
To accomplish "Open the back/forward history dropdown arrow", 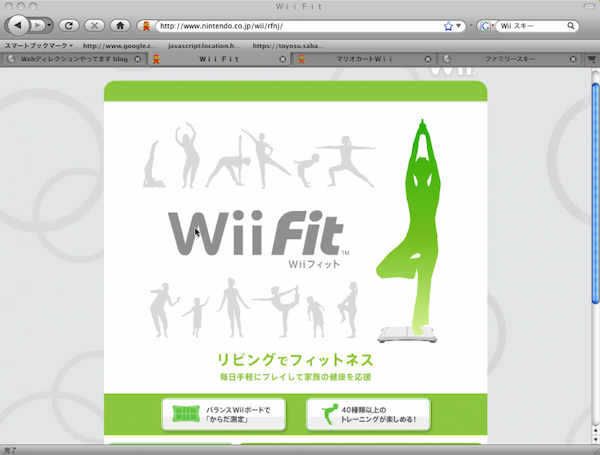I will [x=49, y=26].
